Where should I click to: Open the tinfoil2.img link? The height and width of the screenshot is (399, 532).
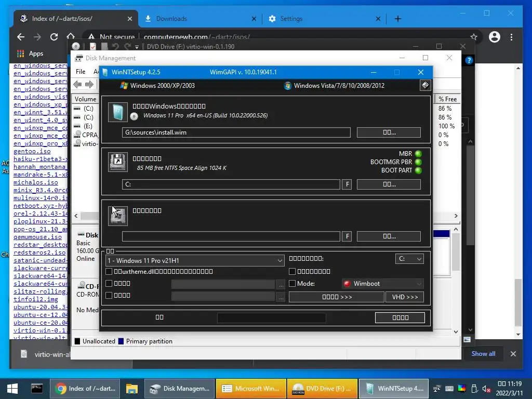click(36, 300)
